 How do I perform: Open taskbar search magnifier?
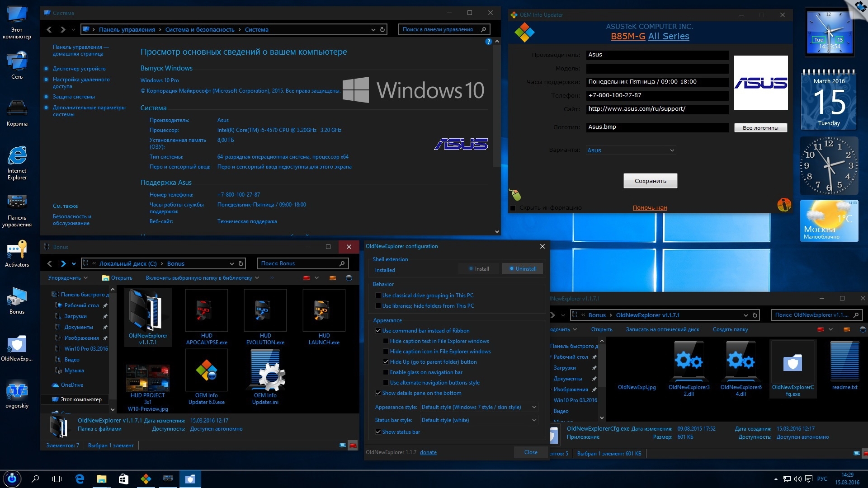click(35, 479)
